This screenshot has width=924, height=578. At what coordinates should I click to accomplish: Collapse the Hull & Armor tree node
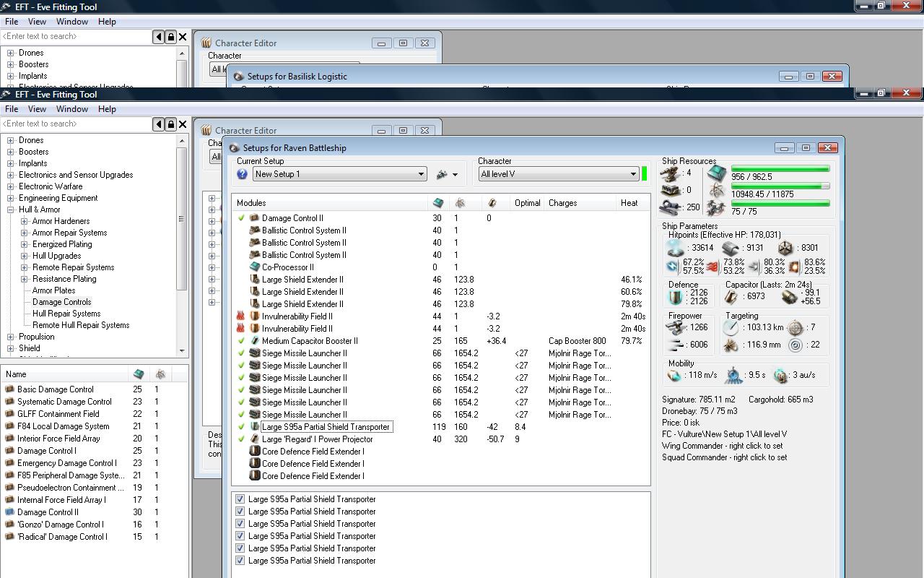coord(11,210)
